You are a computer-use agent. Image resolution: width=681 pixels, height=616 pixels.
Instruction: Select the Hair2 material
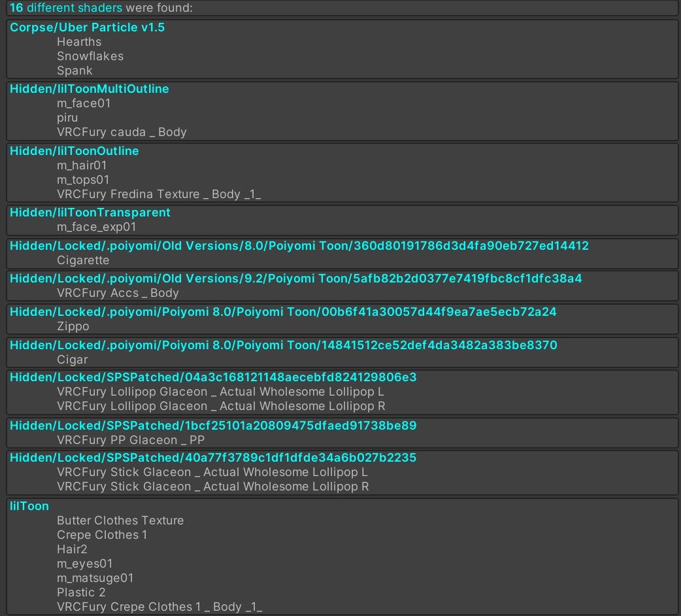[x=72, y=549]
